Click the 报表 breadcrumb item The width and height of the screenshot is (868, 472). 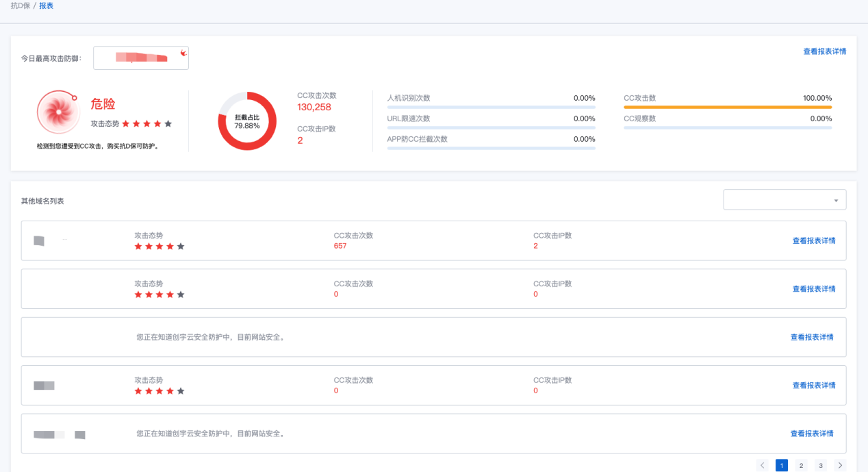(46, 5)
